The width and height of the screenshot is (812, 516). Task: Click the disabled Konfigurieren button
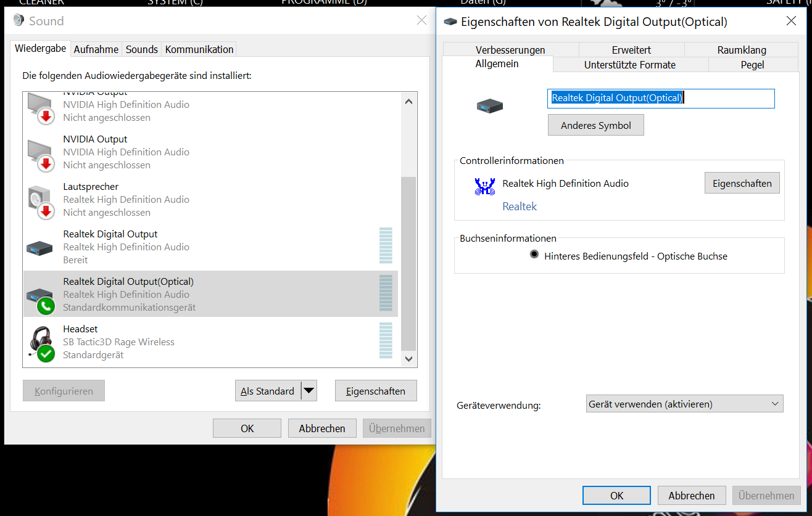click(x=64, y=391)
